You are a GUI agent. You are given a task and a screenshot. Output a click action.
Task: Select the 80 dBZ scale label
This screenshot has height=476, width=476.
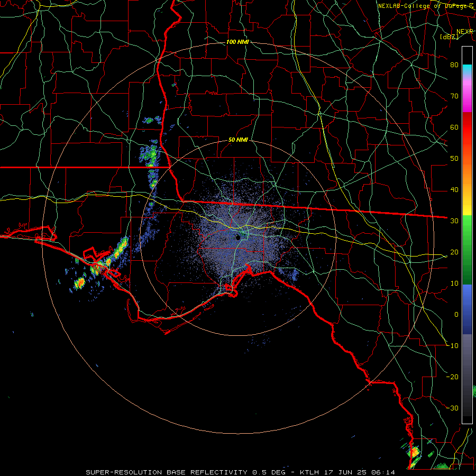pos(454,65)
